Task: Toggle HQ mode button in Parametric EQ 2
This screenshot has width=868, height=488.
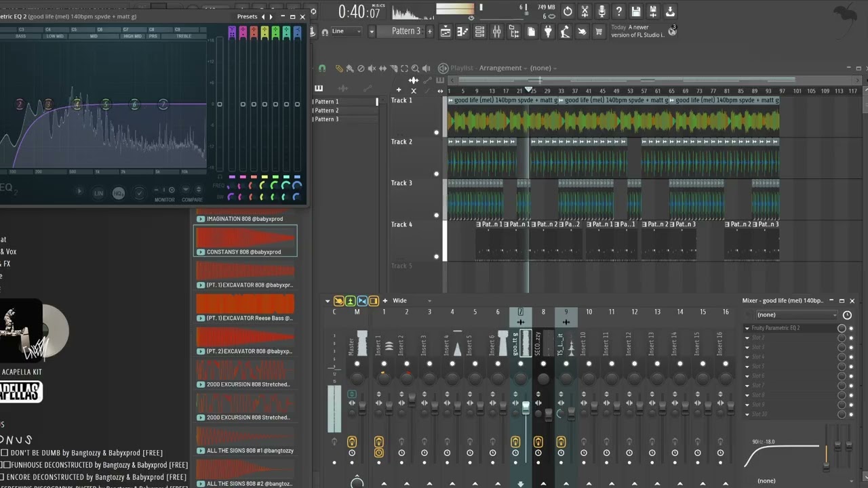Action: 119,193
